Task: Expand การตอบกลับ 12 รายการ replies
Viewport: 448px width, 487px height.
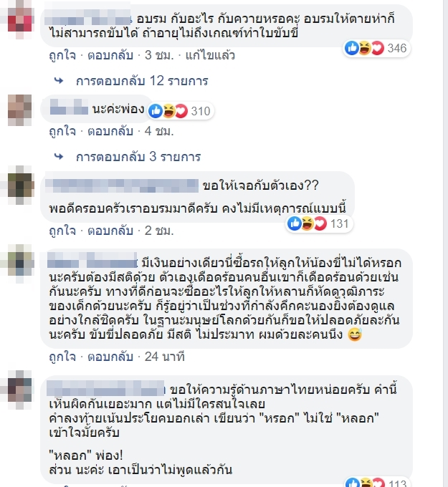Action: [x=142, y=81]
